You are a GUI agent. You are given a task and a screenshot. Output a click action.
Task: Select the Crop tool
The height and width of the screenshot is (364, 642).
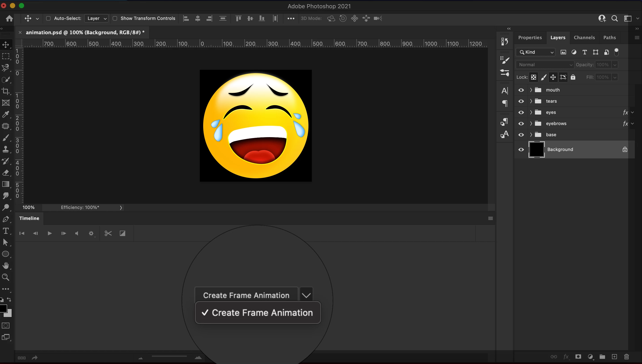6,91
